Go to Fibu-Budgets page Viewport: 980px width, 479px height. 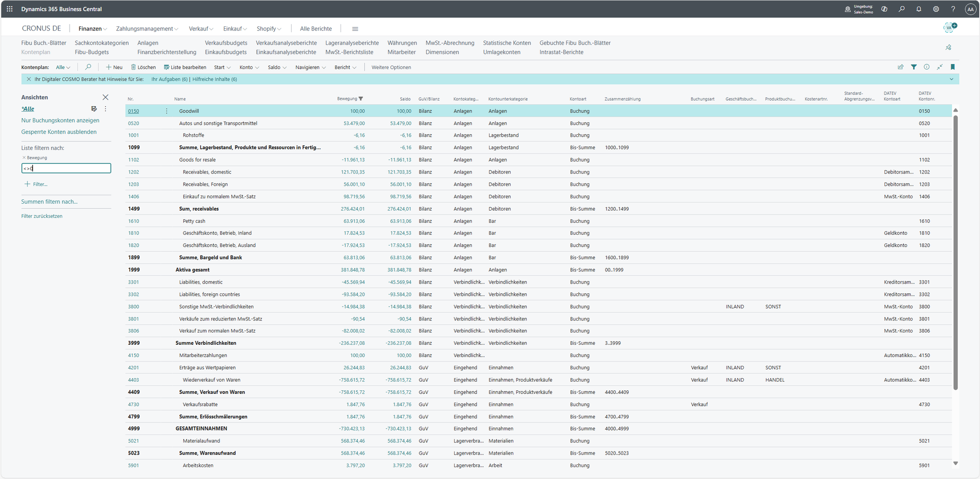[x=92, y=52]
